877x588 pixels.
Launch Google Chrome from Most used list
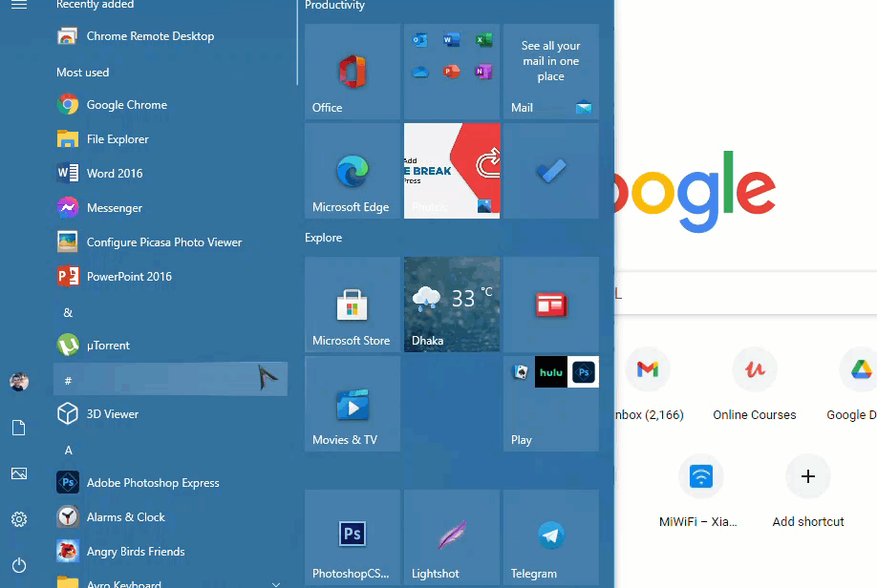tap(171, 104)
